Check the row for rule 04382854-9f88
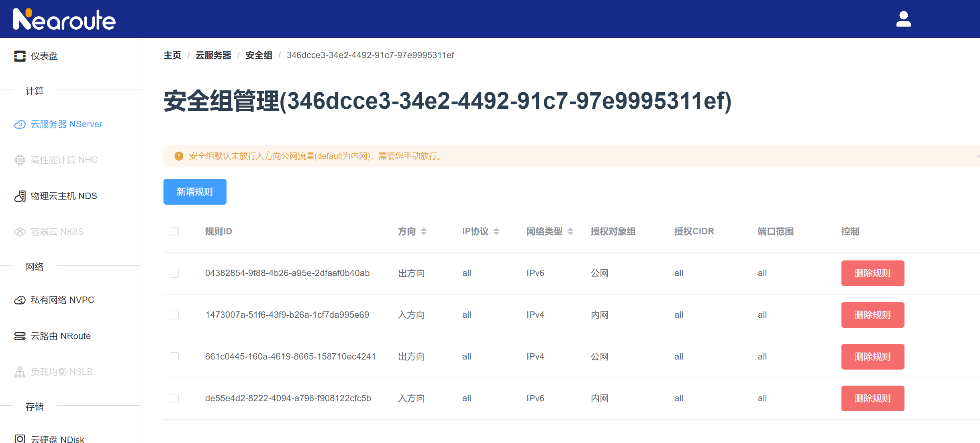This screenshot has width=980, height=443. pos(174,273)
